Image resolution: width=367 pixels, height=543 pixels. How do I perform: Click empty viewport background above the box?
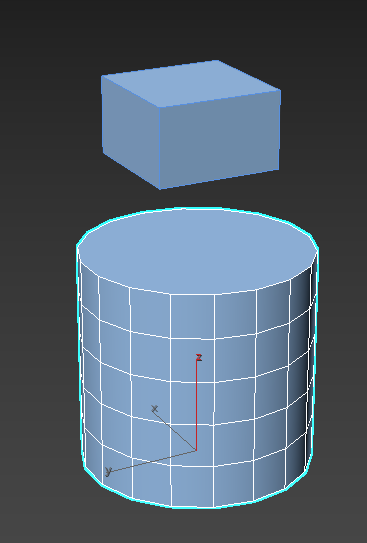pyautogui.click(x=184, y=28)
